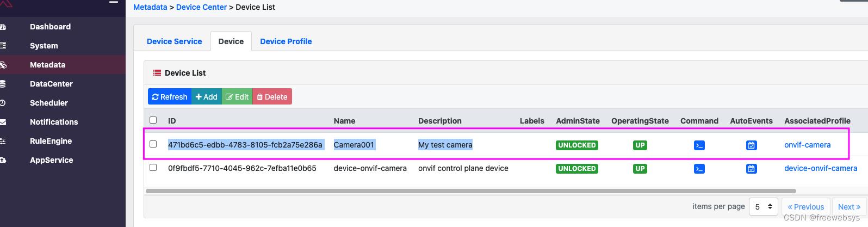Image resolution: width=868 pixels, height=227 pixels.
Task: Tick the checkbox for Camera001 row
Action: (153, 144)
